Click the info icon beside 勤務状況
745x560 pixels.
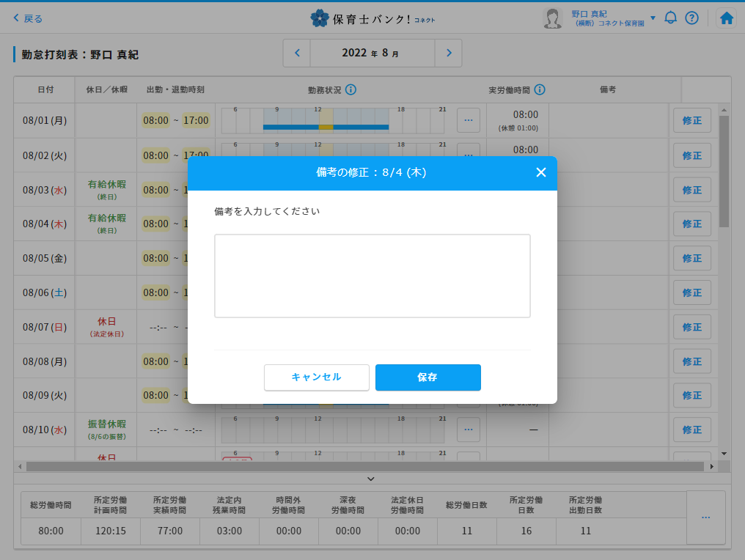coord(351,89)
